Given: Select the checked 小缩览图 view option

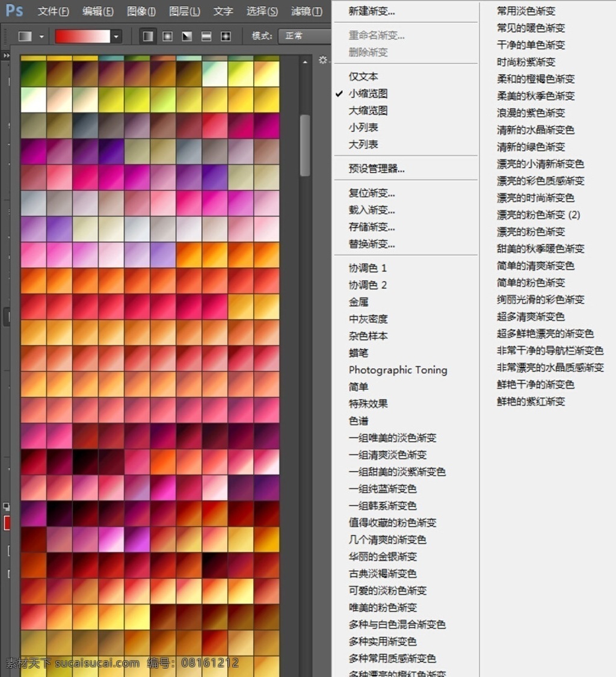Looking at the screenshot, I should point(368,93).
